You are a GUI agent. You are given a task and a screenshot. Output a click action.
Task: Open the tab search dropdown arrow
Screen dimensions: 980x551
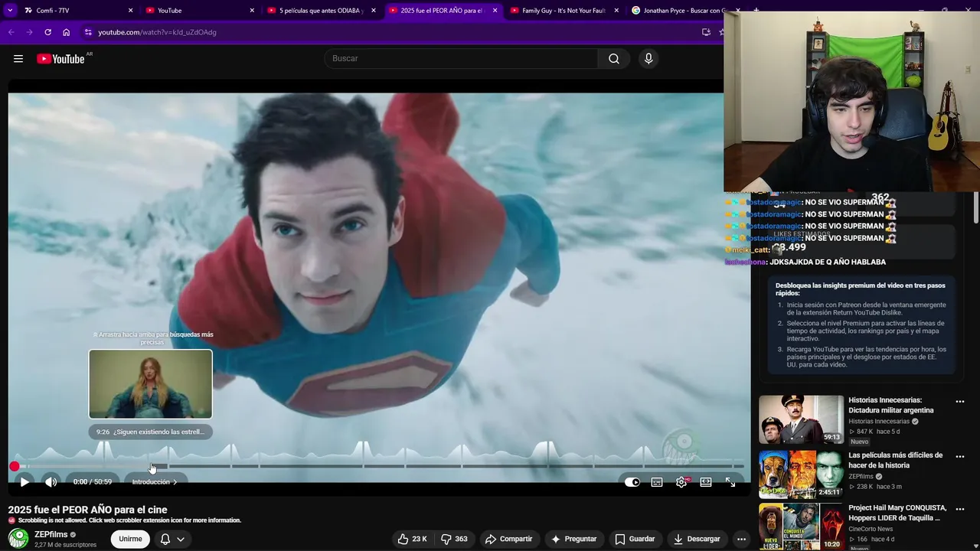point(10,11)
